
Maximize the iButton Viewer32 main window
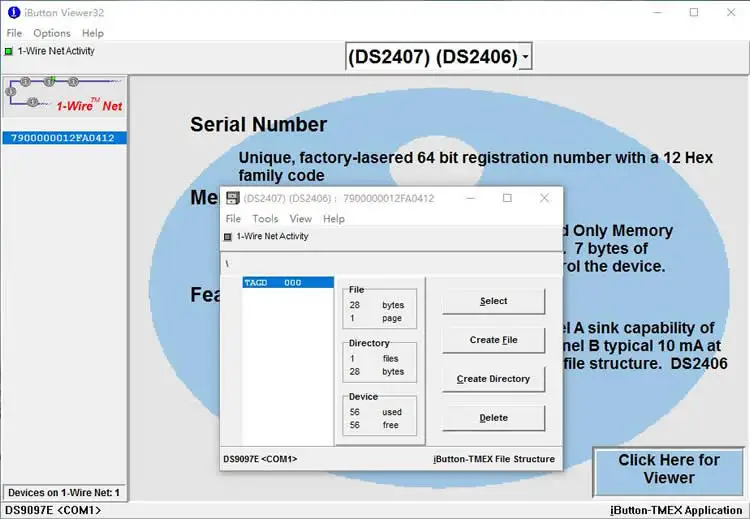pos(694,12)
